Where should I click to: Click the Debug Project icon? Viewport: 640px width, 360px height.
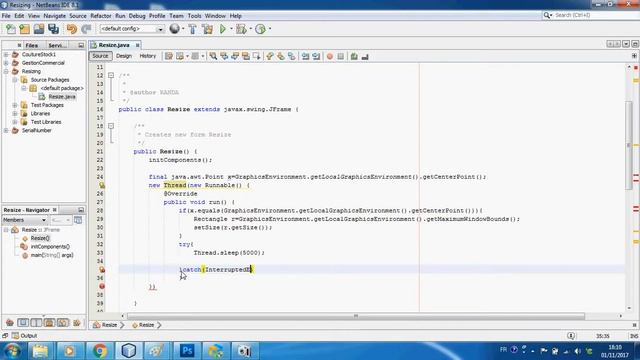point(241,29)
